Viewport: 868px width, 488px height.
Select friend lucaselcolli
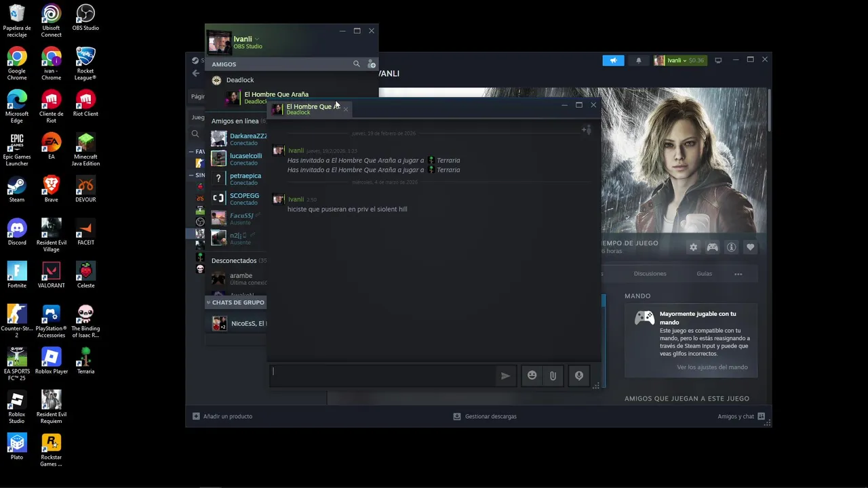coord(239,159)
